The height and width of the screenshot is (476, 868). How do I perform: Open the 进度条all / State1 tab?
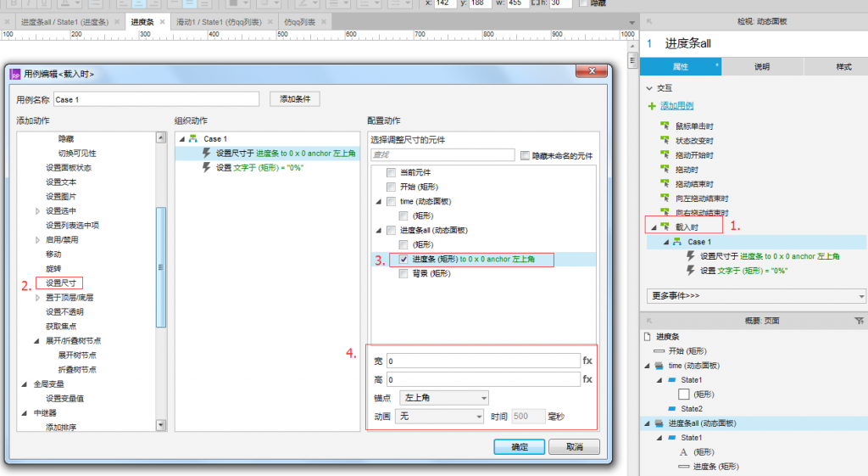click(64, 22)
